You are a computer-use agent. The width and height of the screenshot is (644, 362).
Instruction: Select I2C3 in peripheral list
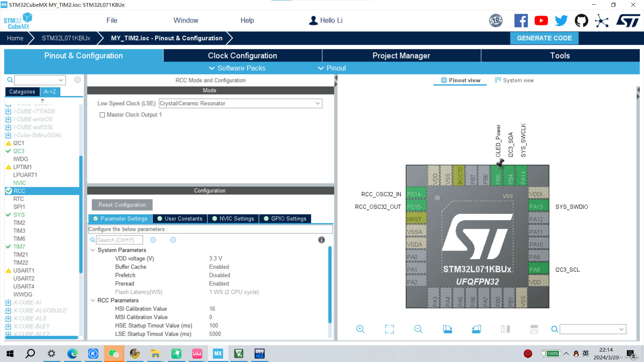tap(19, 151)
